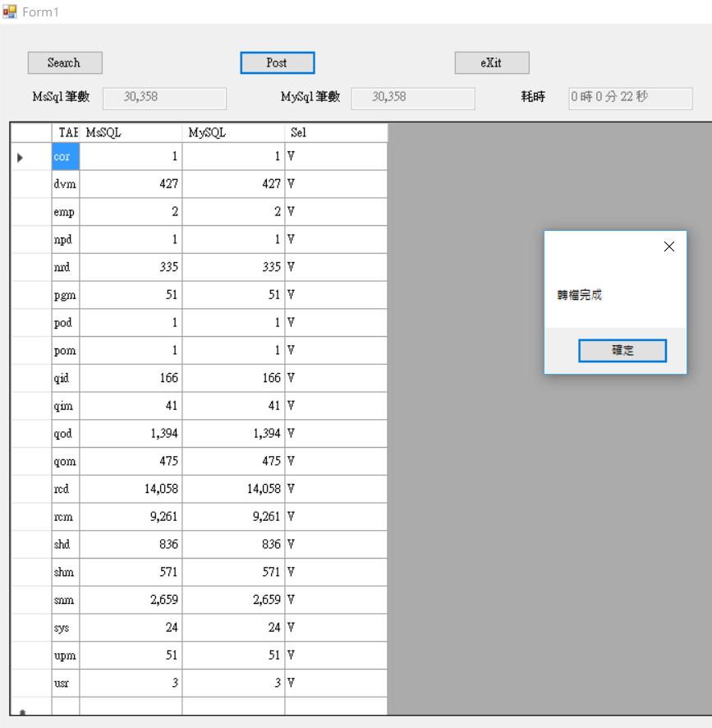This screenshot has height=728, width=712.
Task: Click the Sel cell V in sys row
Action: click(336, 628)
